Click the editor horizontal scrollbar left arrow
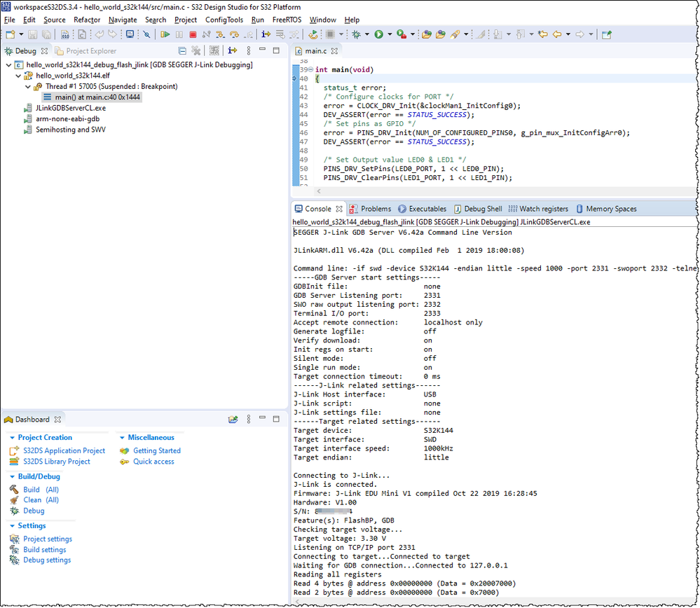The height and width of the screenshot is (608, 700). tap(319, 191)
